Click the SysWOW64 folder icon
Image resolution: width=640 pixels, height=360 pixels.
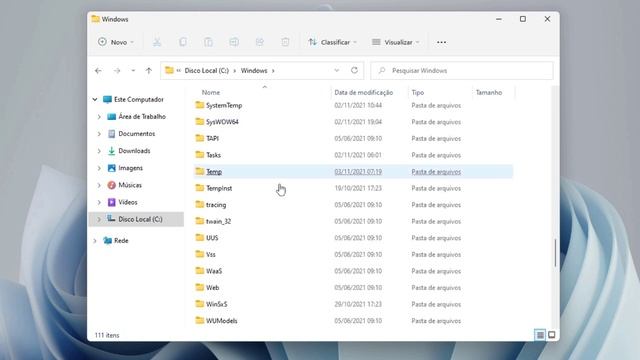coord(200,122)
